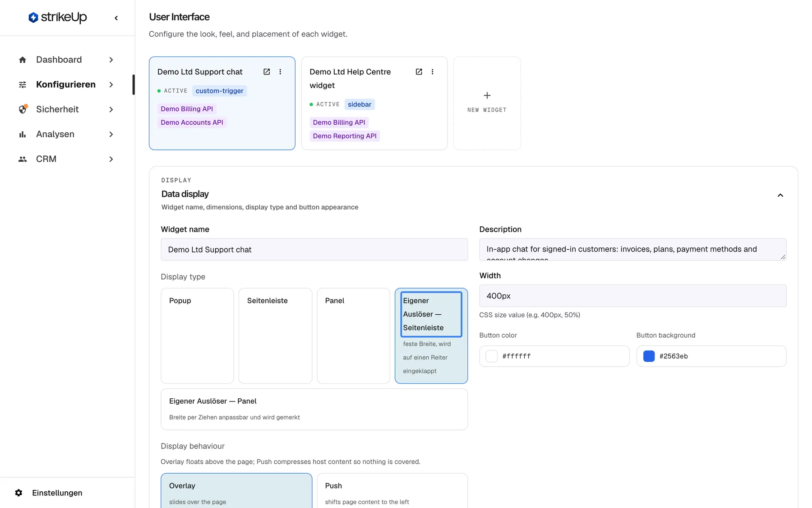Expand the Sicherheit menu chevron
Screen dimensions: 812x508
[x=111, y=109]
